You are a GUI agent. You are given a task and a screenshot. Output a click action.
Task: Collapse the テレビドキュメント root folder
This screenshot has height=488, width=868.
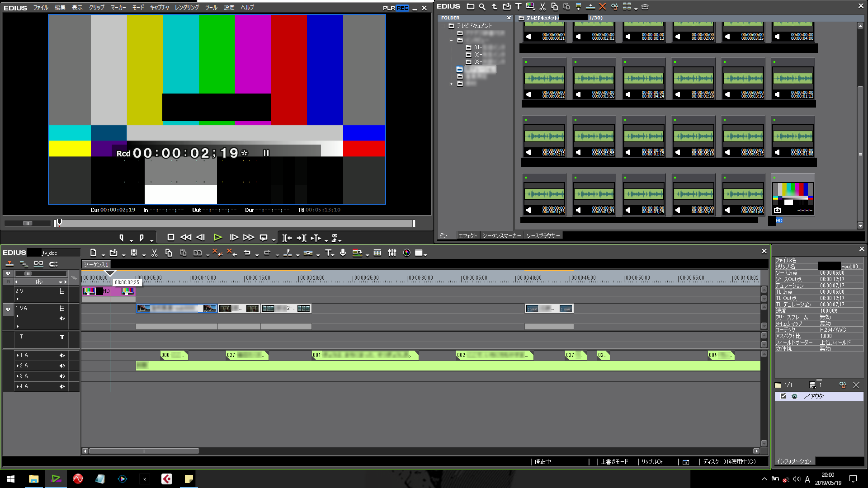click(x=443, y=26)
